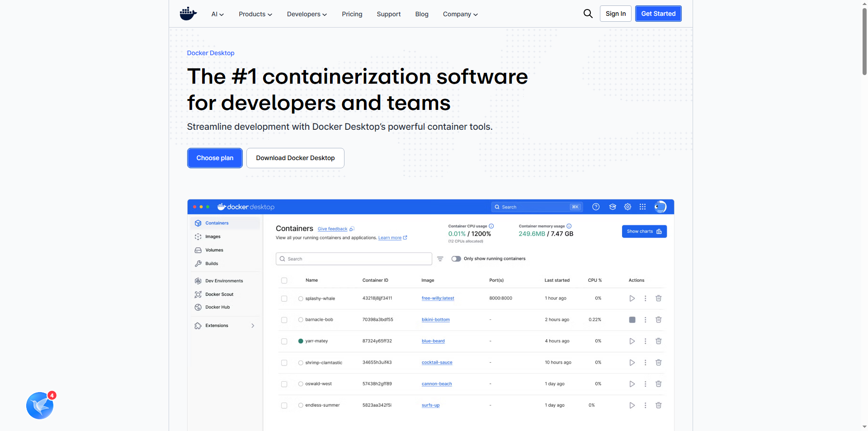868x431 pixels.
Task: Click the help question mark icon
Action: [596, 207]
